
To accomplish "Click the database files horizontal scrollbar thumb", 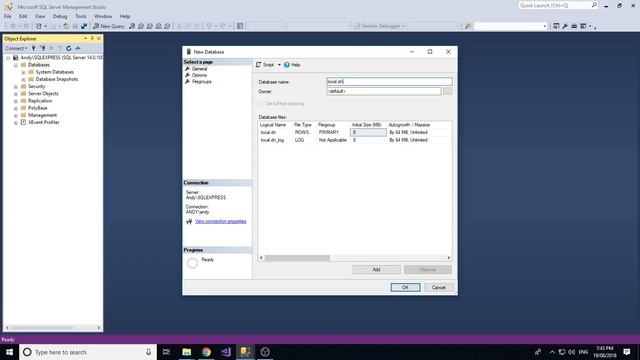I will 297,258.
